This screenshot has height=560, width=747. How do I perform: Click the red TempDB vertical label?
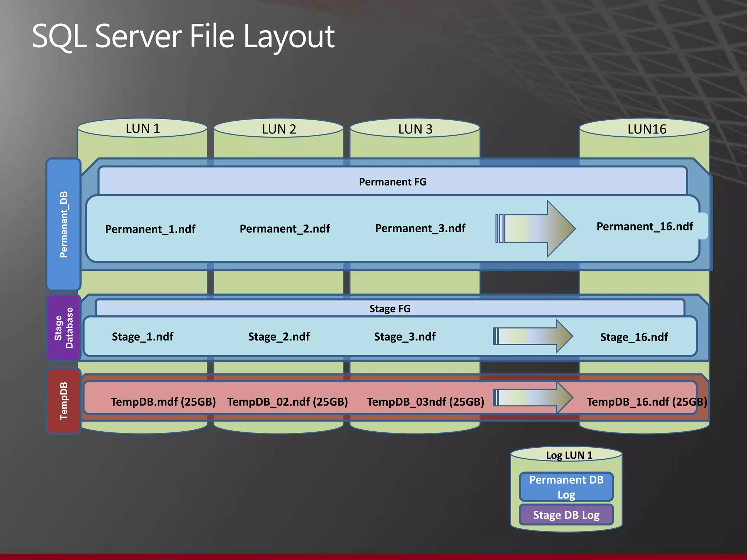pyautogui.click(x=63, y=401)
